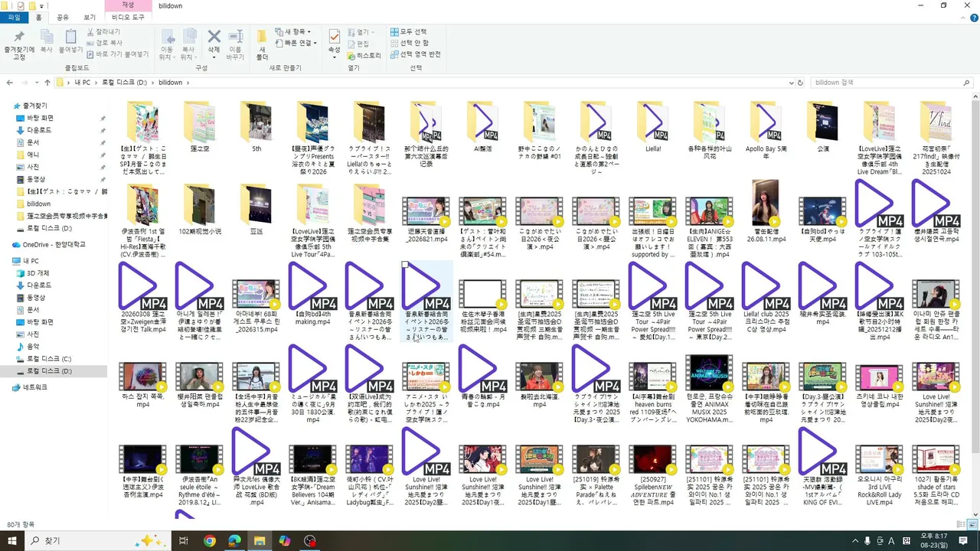
Task: Select the Apollo Bay 5周年 folder
Action: pos(766,129)
